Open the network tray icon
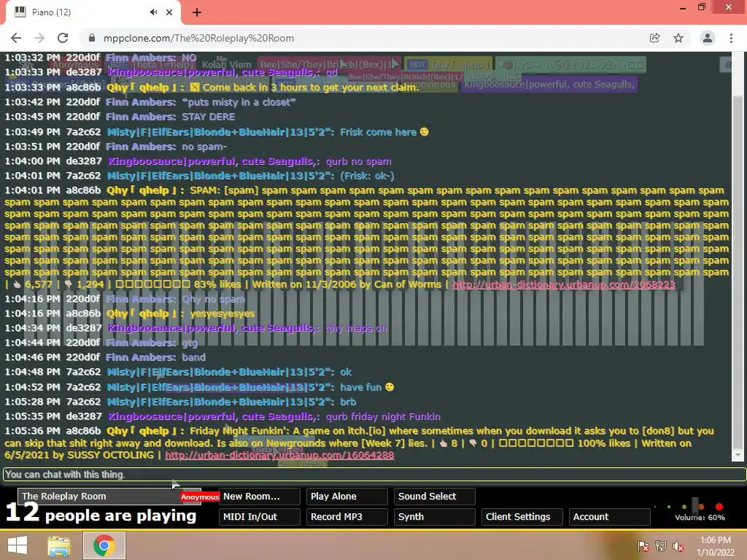 [x=661, y=545]
